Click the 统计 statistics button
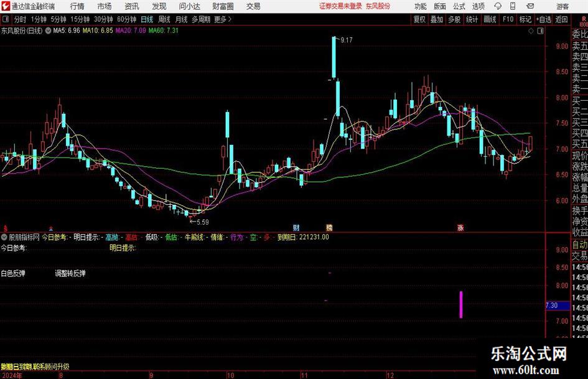The image size is (588, 379). point(472,19)
